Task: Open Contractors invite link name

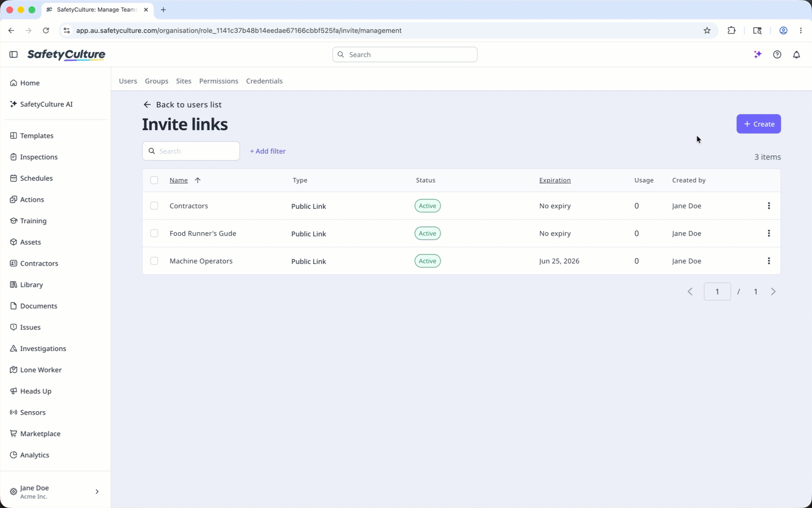Action: point(189,206)
